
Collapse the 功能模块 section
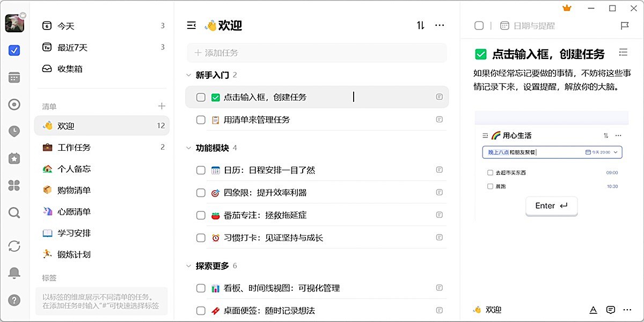(188, 148)
